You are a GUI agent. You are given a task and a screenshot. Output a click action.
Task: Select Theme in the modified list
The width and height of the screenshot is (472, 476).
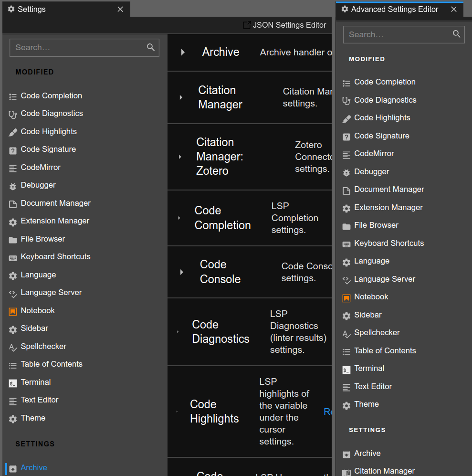[x=33, y=418]
